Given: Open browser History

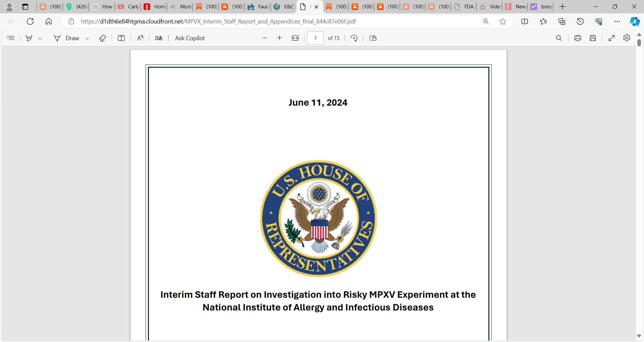Looking at the screenshot, I should 580,21.
